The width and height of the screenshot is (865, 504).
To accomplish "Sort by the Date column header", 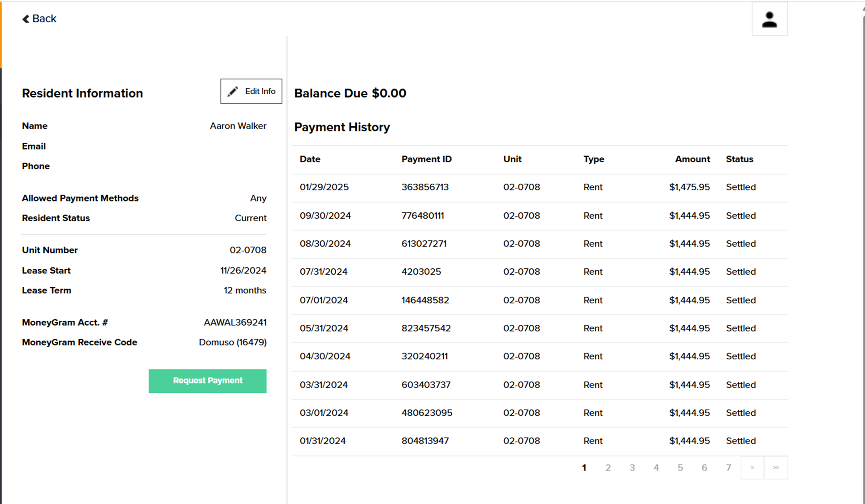I will click(310, 159).
